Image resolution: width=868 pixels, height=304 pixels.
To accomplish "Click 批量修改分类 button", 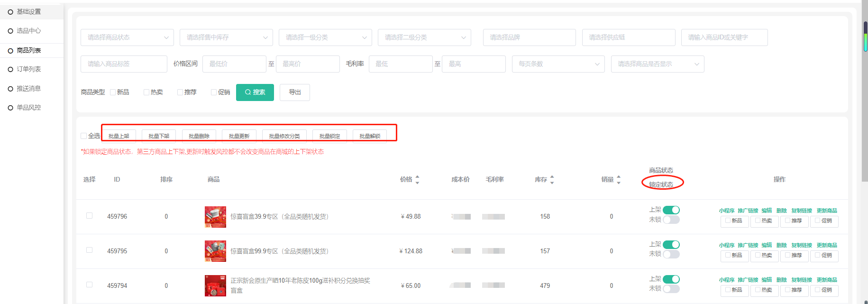I will [284, 136].
